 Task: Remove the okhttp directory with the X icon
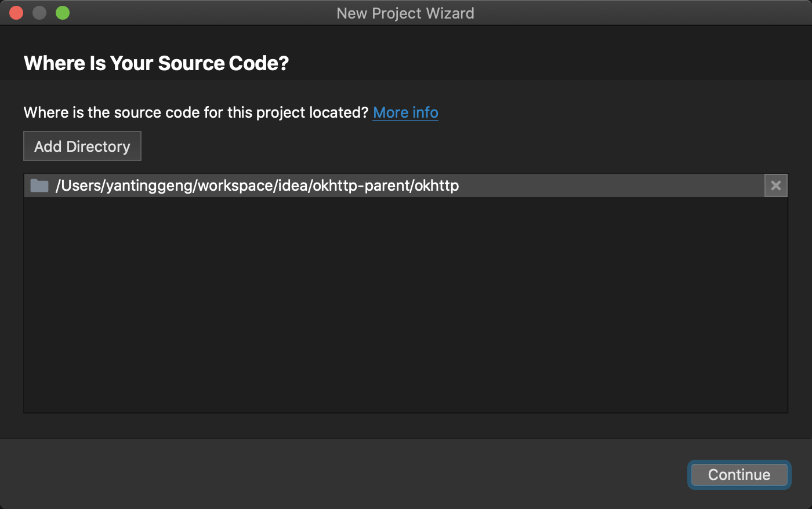(x=775, y=186)
